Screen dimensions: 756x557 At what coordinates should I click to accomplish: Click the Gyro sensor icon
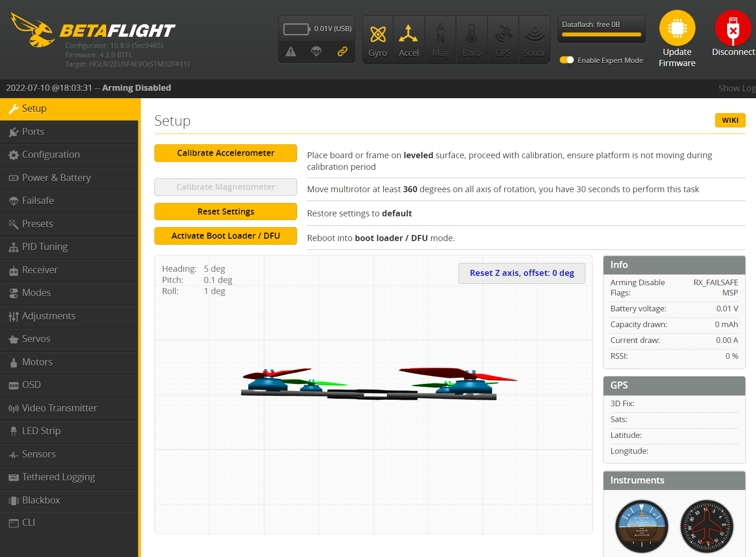point(378,34)
